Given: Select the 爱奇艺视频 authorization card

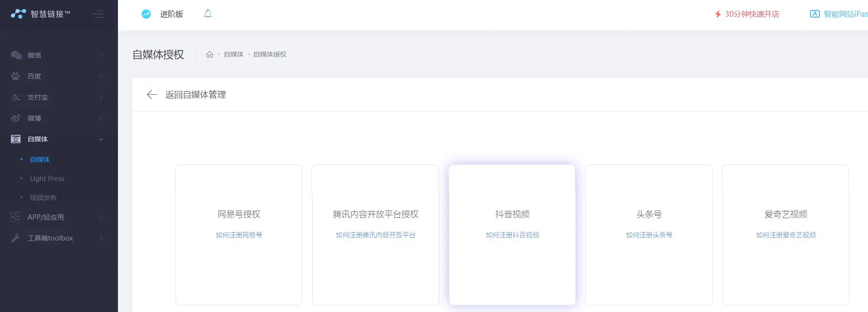Looking at the screenshot, I should [x=785, y=214].
